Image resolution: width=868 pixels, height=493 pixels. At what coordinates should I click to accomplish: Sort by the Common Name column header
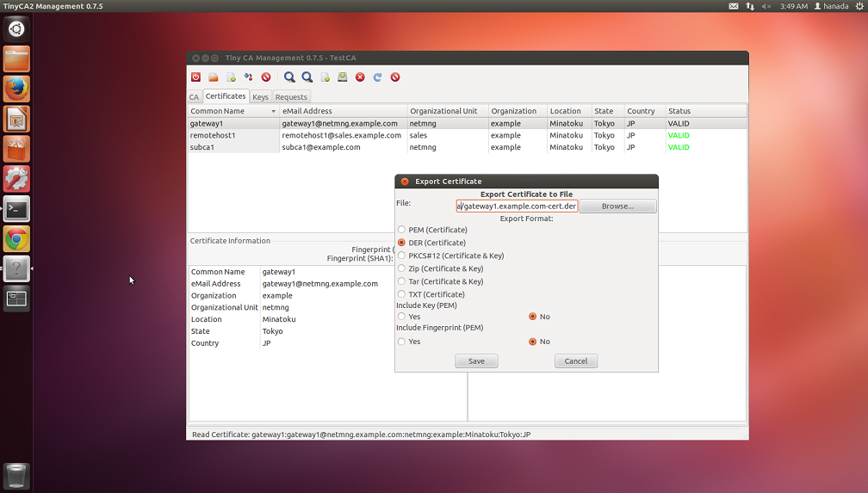coord(231,111)
